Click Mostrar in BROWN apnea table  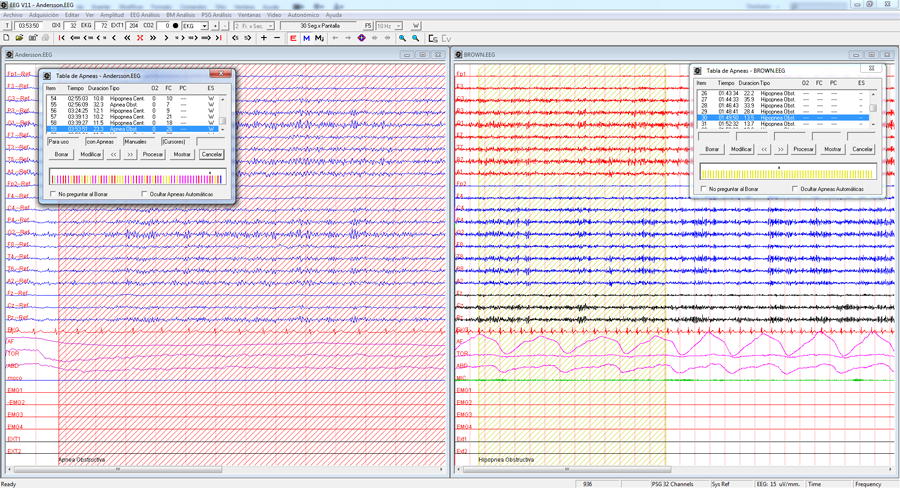pos(833,149)
